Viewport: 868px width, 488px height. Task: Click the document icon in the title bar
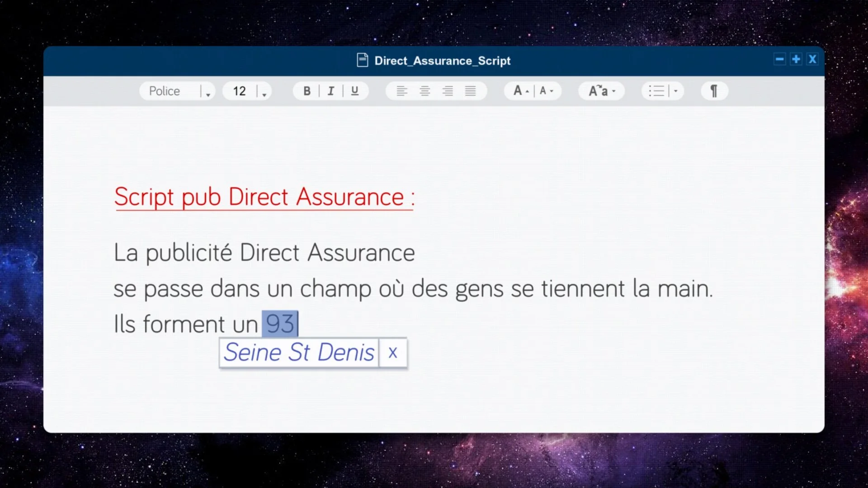(362, 60)
